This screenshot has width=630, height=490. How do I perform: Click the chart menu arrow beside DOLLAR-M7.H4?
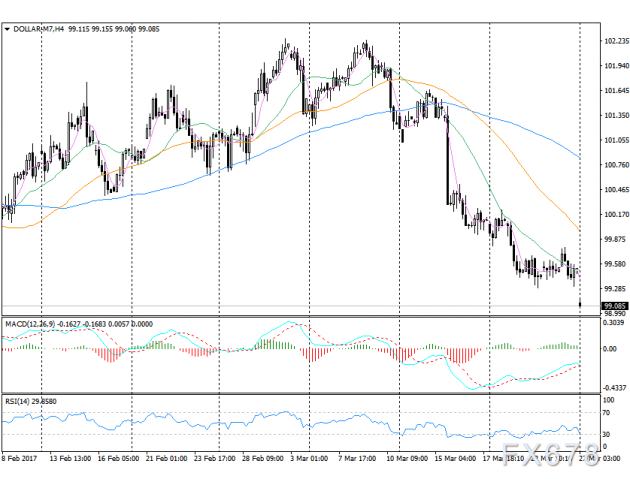(x=7, y=29)
